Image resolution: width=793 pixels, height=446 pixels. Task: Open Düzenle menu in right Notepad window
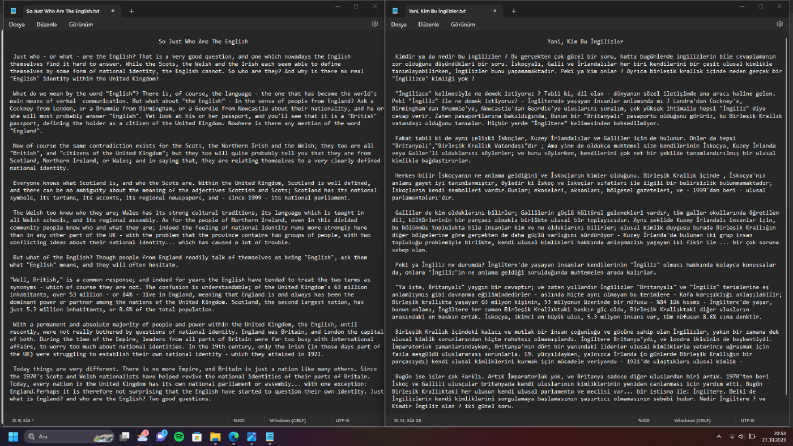tap(428, 24)
